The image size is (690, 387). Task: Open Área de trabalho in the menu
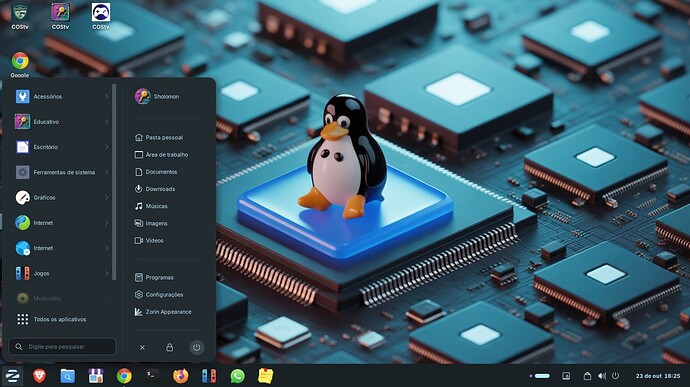click(x=161, y=155)
